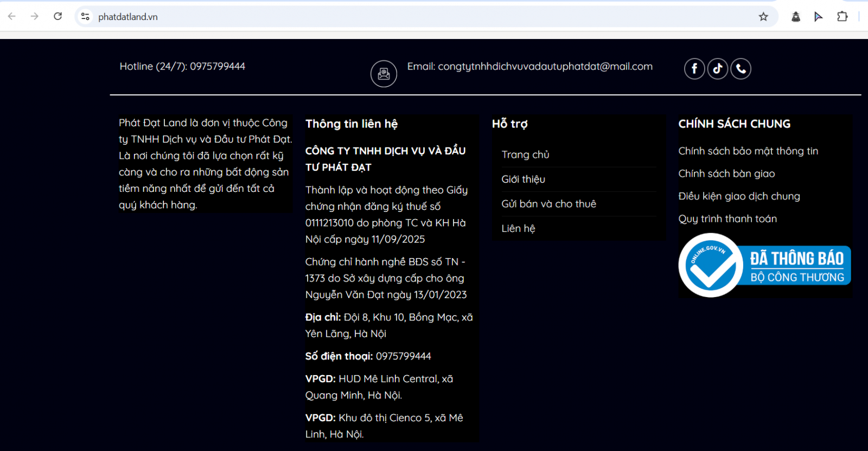Image resolution: width=868 pixels, height=451 pixels.
Task: Click the browser forward arrow
Action: point(35,16)
